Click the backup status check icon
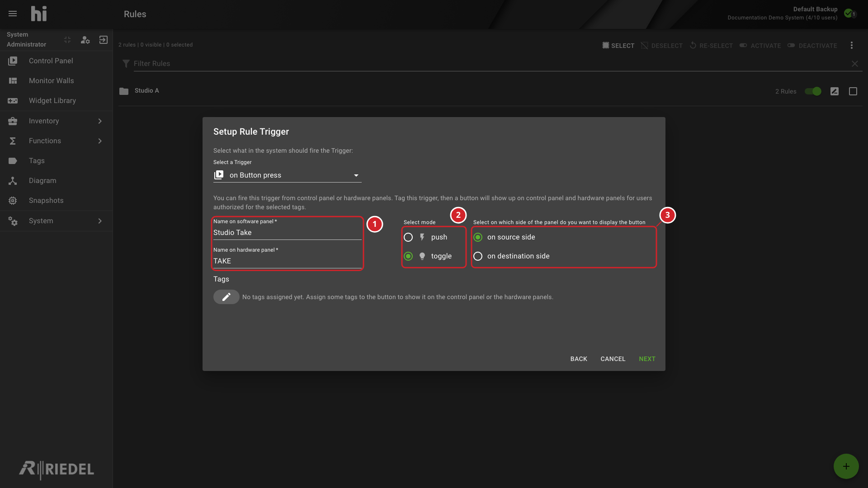 coord(849,13)
